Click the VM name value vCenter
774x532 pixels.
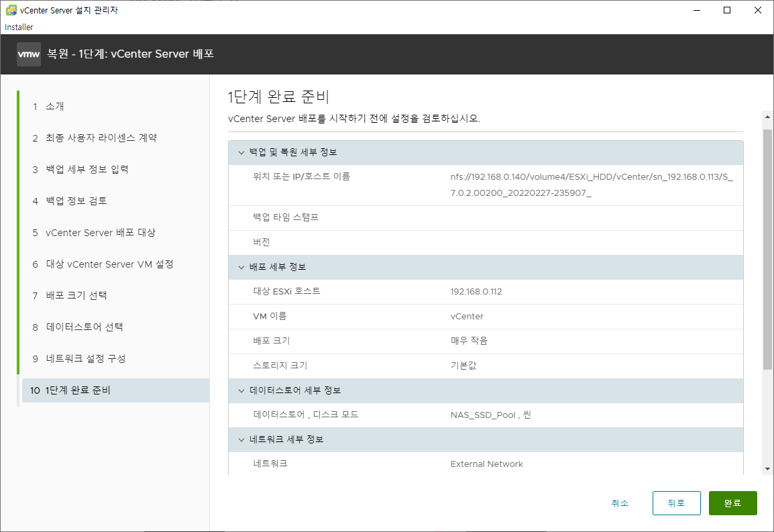click(x=466, y=316)
